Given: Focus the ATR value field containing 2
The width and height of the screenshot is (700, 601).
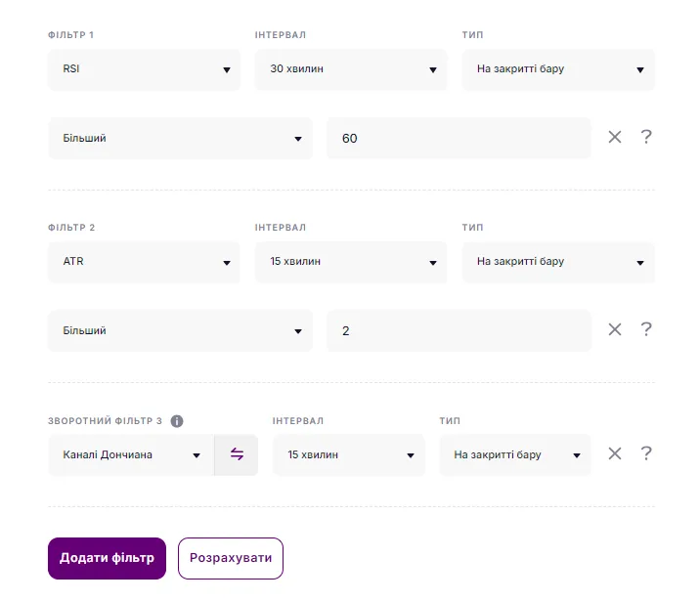Looking at the screenshot, I should pos(458,331).
